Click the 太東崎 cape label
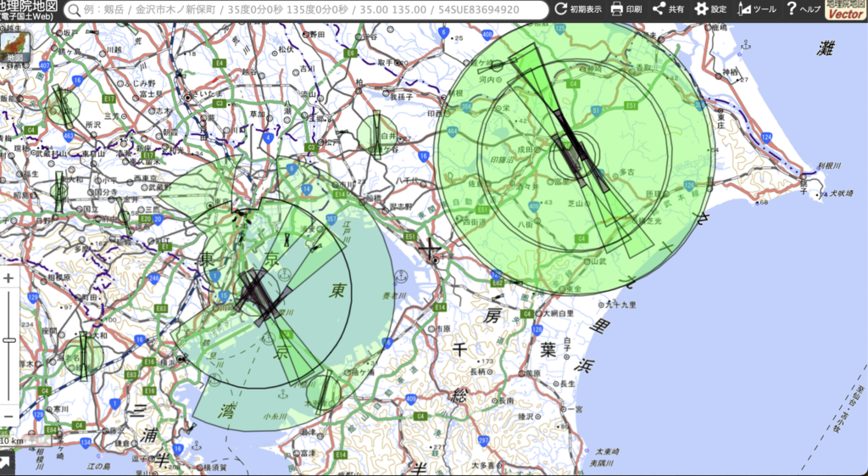The height and width of the screenshot is (476, 868). coord(607,451)
